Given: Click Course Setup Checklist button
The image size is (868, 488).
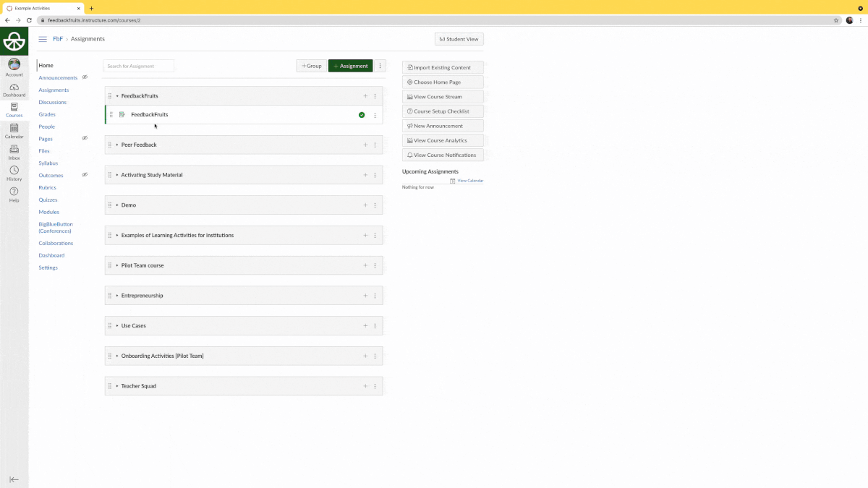Looking at the screenshot, I should pos(443,111).
